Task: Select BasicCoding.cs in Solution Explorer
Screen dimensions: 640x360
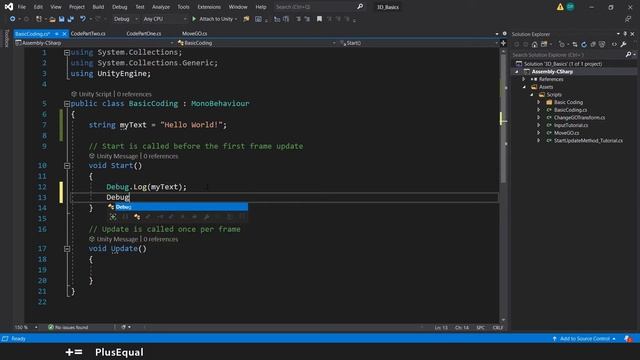Action: pos(570,110)
